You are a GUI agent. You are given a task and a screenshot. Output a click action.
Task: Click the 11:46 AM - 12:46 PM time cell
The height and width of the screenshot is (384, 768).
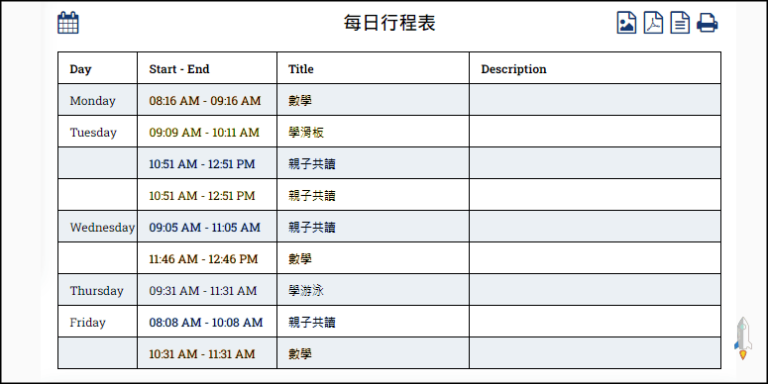tap(207, 259)
